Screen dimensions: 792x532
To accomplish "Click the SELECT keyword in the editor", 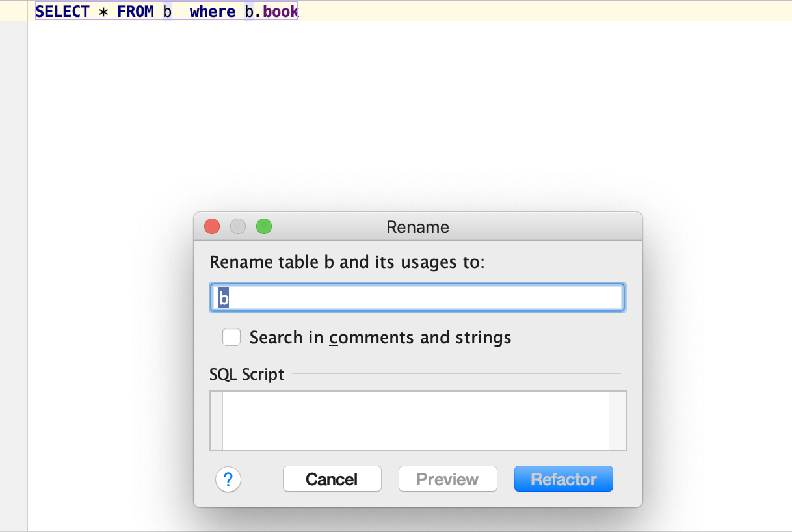I will pyautogui.click(x=62, y=12).
